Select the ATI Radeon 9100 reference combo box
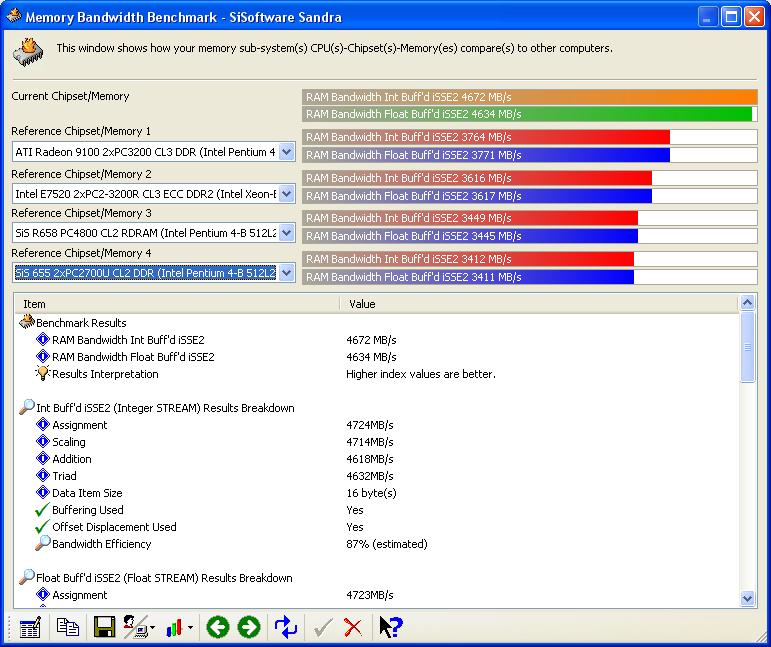This screenshot has height=647, width=771. point(153,152)
